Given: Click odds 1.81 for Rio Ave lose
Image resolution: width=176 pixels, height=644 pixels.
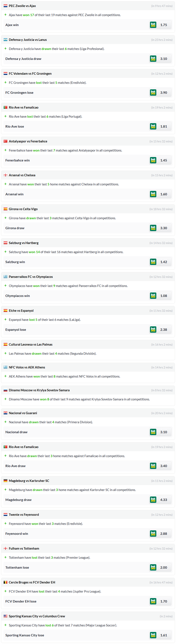Looking at the screenshot, I should [164, 127].
